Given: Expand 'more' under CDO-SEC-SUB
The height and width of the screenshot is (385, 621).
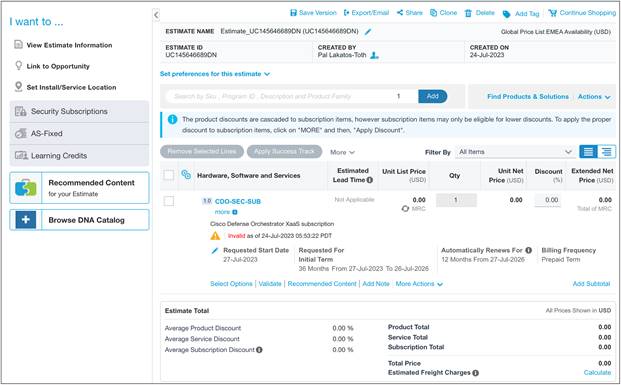Looking at the screenshot, I should point(226,212).
